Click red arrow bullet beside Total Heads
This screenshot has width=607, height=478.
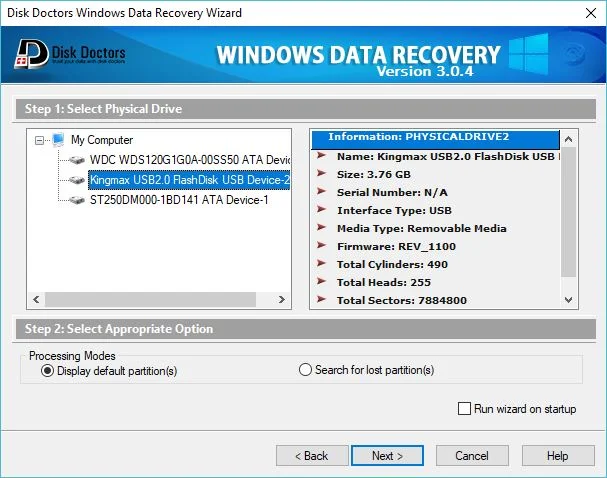point(321,281)
